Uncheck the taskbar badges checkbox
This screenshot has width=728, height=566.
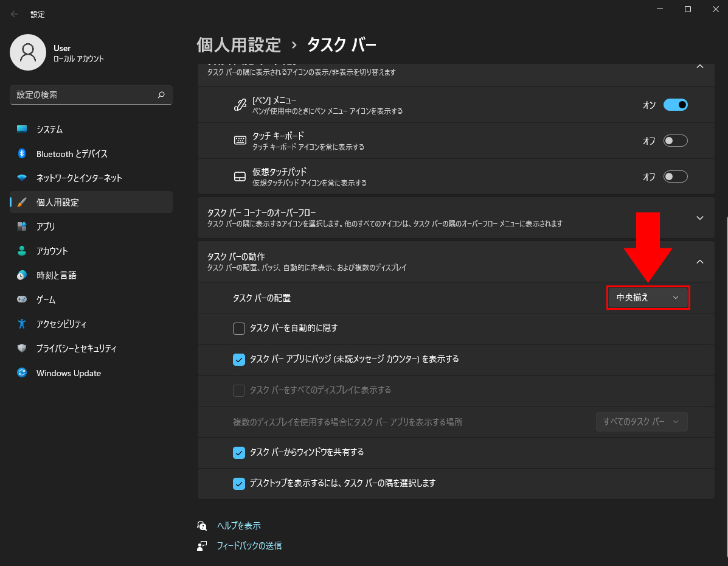(x=238, y=360)
